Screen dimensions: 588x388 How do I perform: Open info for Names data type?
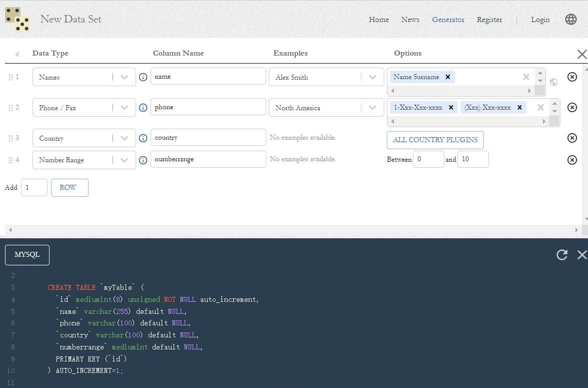pyautogui.click(x=143, y=77)
